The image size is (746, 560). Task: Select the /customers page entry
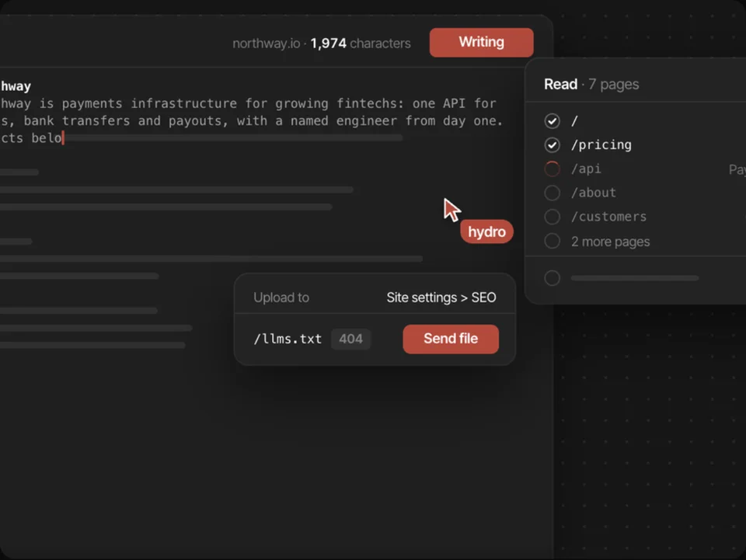click(609, 217)
